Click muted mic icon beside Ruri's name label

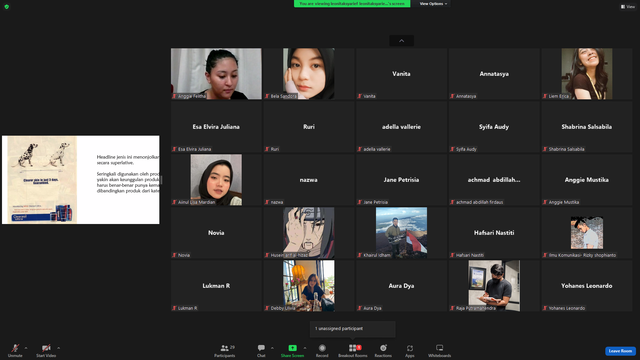pos(267,149)
